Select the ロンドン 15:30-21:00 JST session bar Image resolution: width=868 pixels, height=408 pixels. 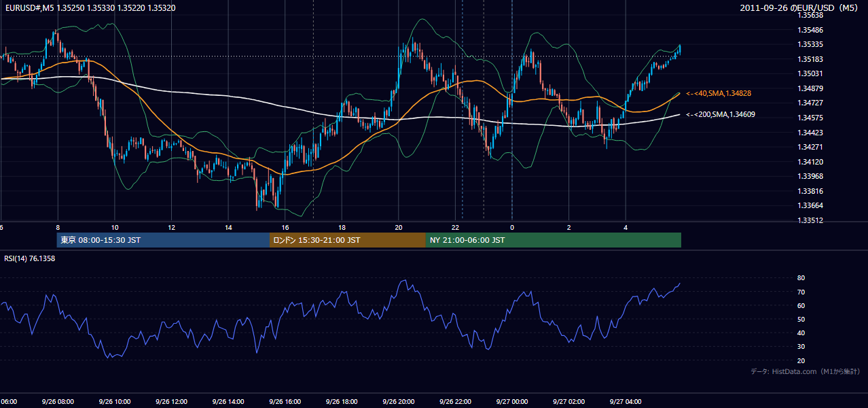click(x=348, y=240)
